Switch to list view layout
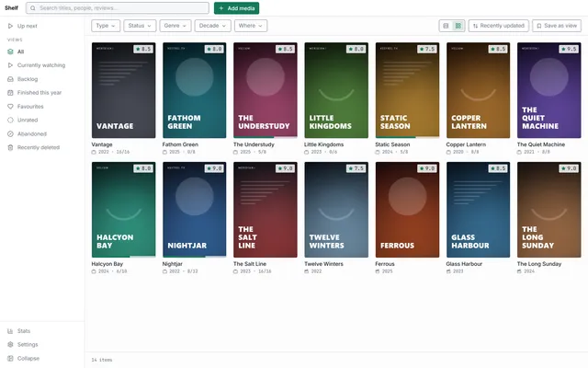Screen dimensions: 588x368 click(x=446, y=26)
